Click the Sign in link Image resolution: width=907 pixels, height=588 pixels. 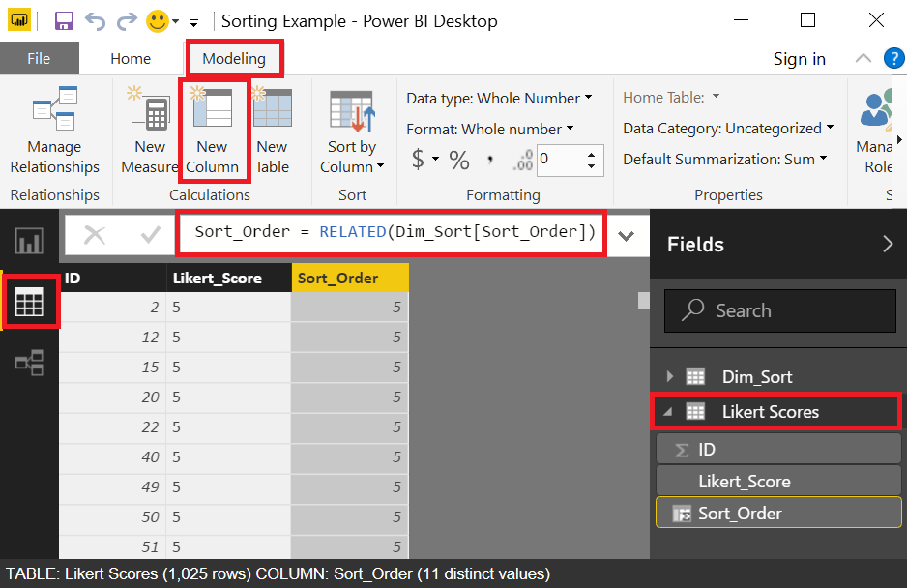[799, 58]
